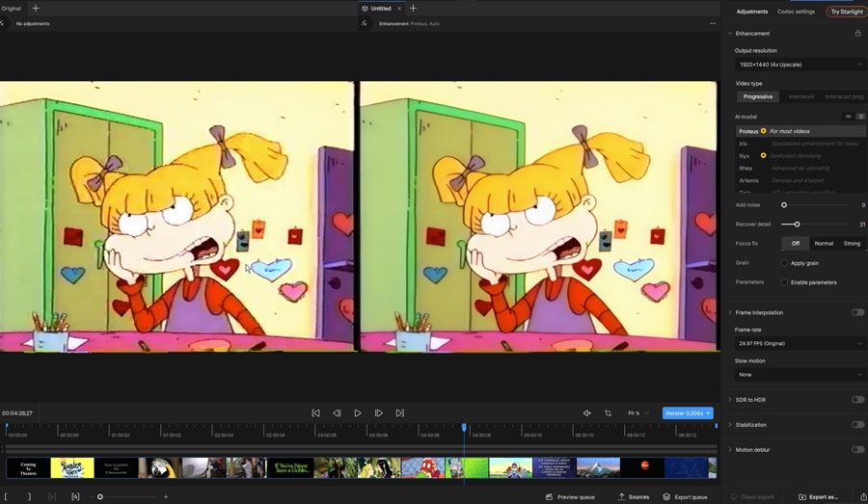Enable the Motion deblur switch

tap(857, 450)
